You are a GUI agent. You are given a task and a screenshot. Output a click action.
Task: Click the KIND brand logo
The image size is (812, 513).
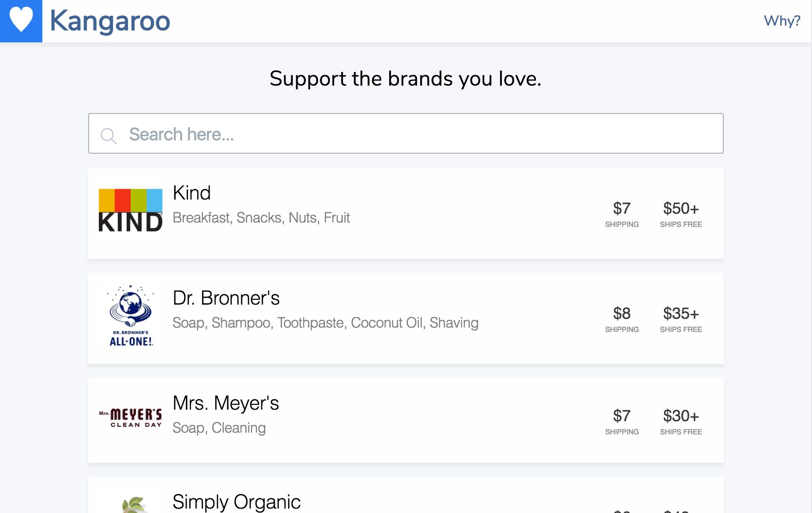(x=130, y=210)
